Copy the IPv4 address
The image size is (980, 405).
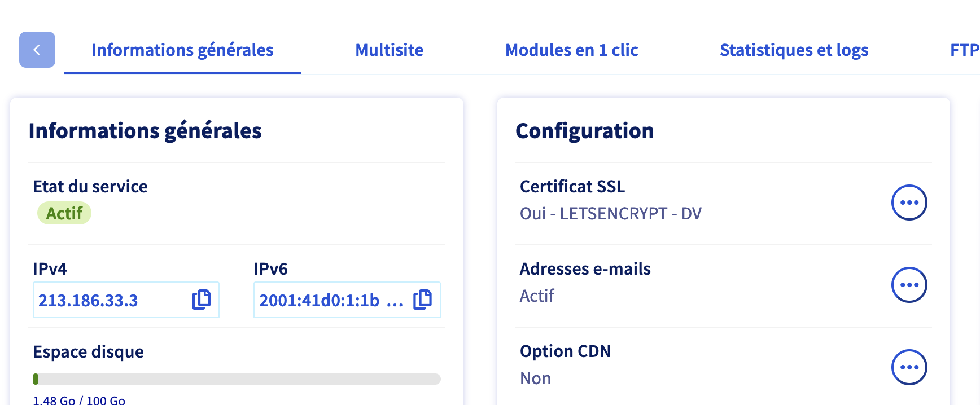coord(202,300)
